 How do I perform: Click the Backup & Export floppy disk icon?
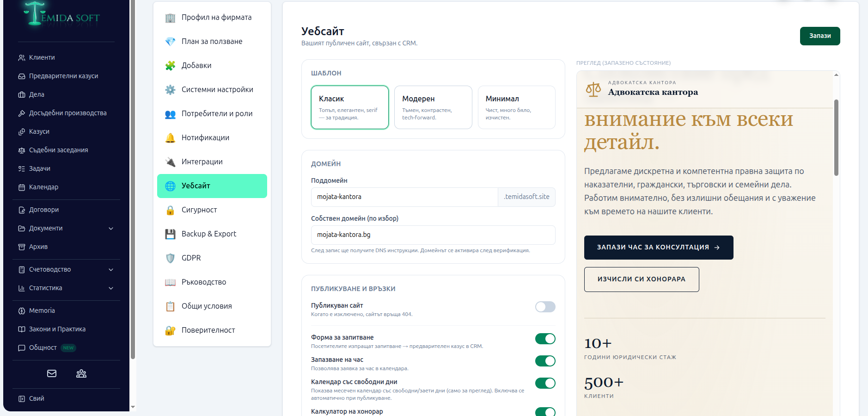tap(170, 234)
